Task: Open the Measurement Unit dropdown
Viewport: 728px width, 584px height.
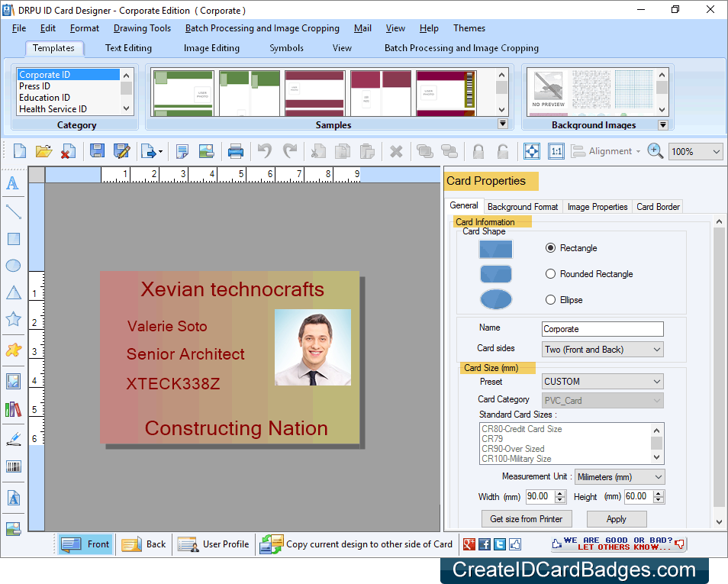Action: click(620, 477)
